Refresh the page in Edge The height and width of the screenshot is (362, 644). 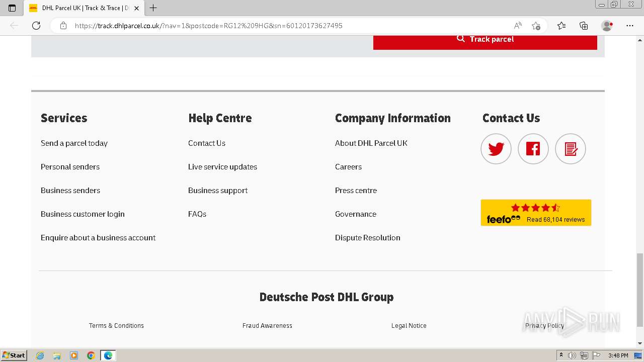click(x=36, y=26)
